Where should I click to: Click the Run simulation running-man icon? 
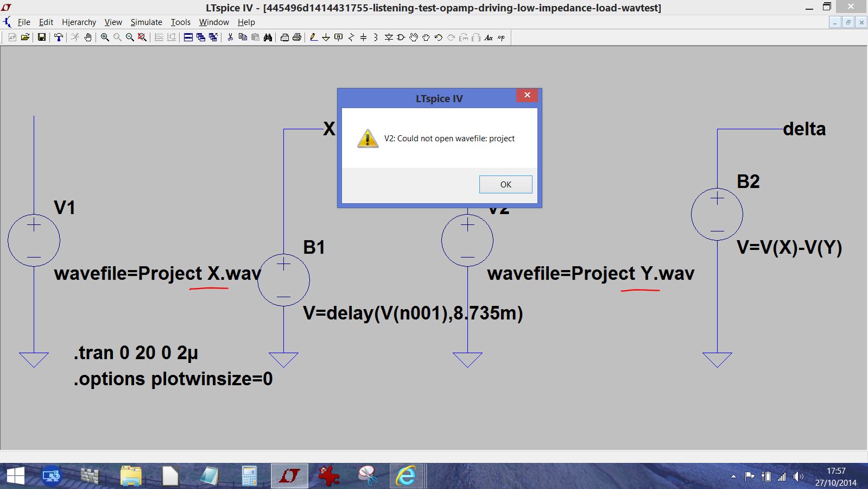tap(75, 37)
